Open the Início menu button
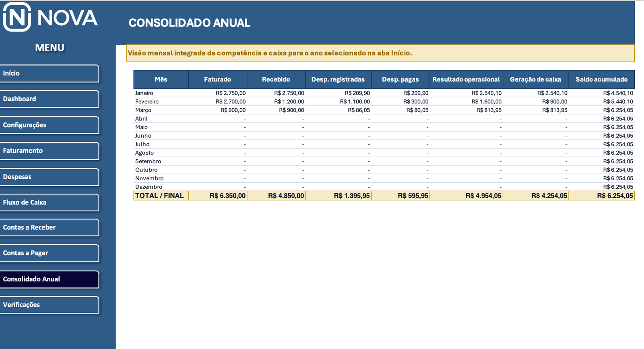644x349 pixels. (50, 73)
